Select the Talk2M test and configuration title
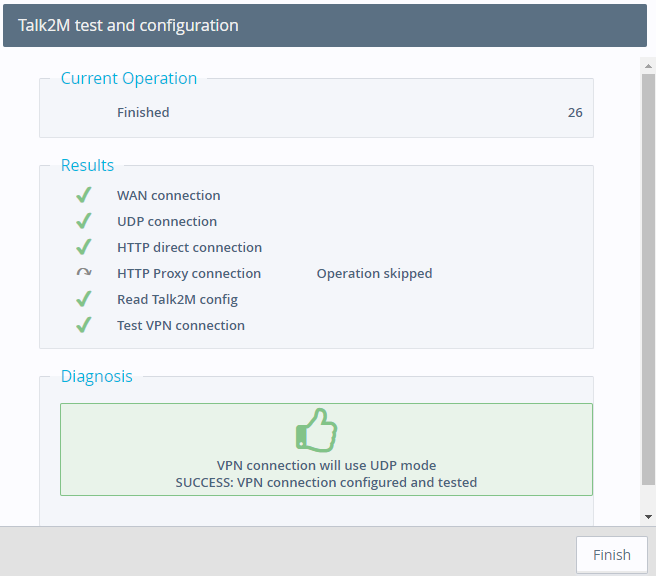The image size is (656, 576). pyautogui.click(x=128, y=25)
